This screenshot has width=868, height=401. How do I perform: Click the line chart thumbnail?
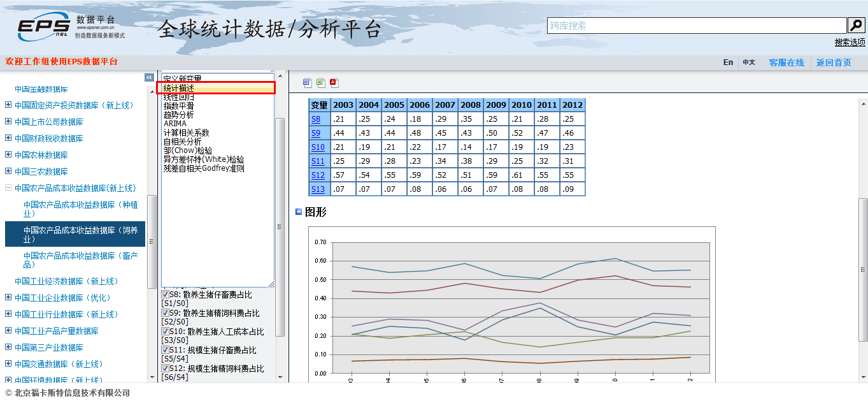pyautogui.click(x=512, y=305)
